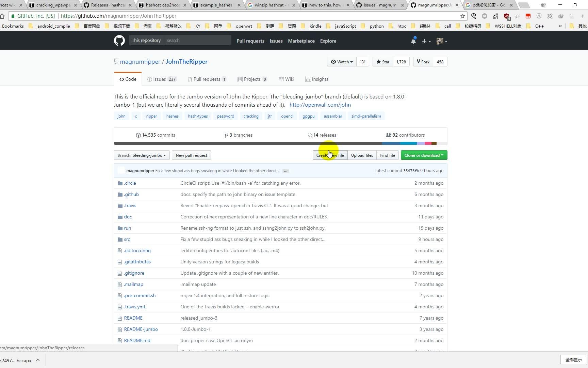The width and height of the screenshot is (588, 368).
Task: Open the This repository search scope
Action: (146, 40)
